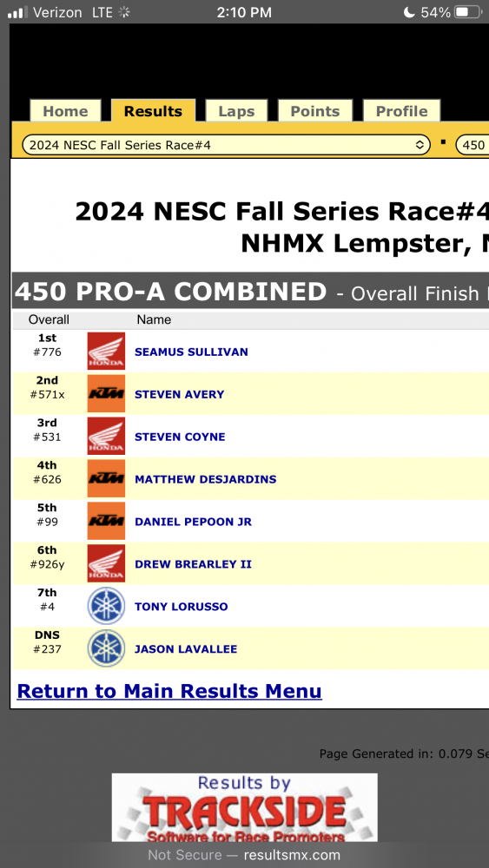Open the 2024 NESC Fall Series race dropdown
This screenshot has width=489, height=868.
click(226, 145)
